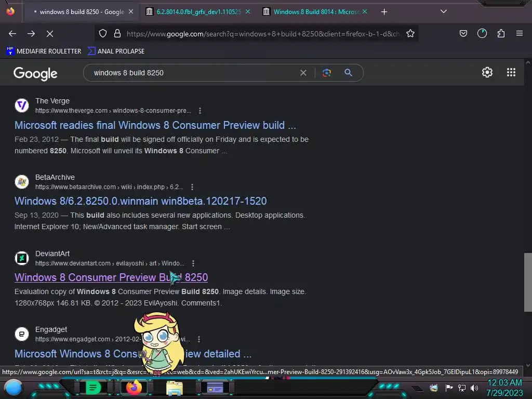
Task: List all tabs dropdown arrow
Action: tap(444, 11)
